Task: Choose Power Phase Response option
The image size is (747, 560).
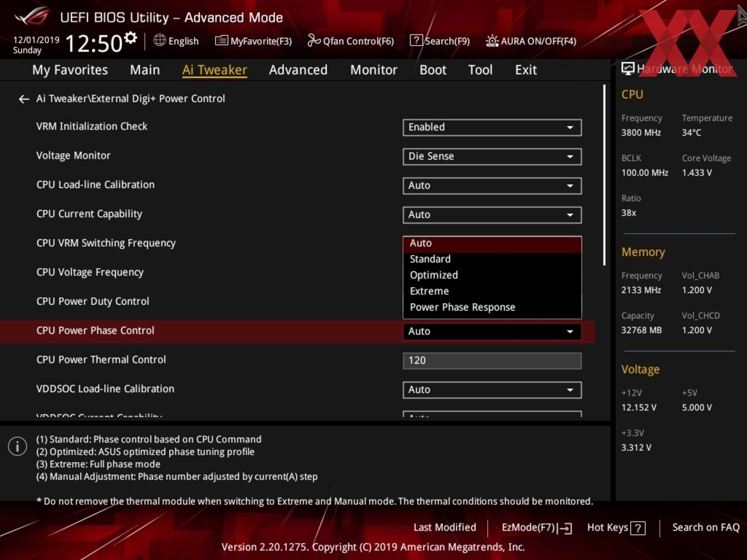Action: click(492, 307)
